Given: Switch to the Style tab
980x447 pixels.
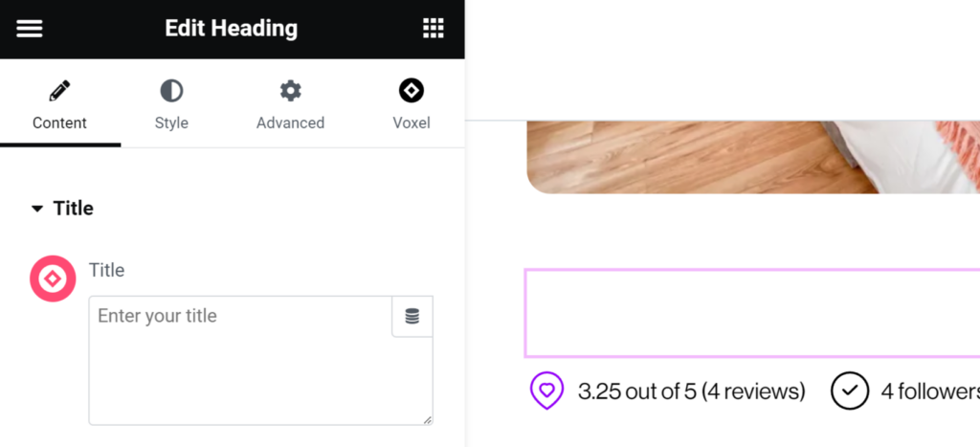Looking at the screenshot, I should tap(171, 105).
